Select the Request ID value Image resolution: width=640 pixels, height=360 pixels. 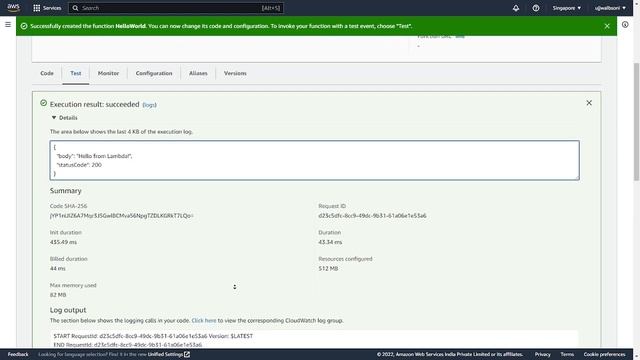[372, 216]
